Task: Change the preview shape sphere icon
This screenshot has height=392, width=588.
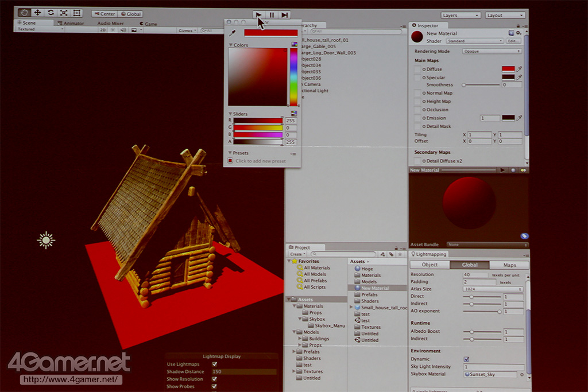Action: 513,170
